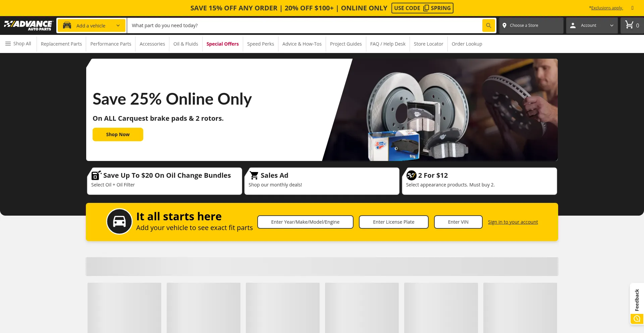
Task: Open Accessories menu
Action: [x=152, y=44]
